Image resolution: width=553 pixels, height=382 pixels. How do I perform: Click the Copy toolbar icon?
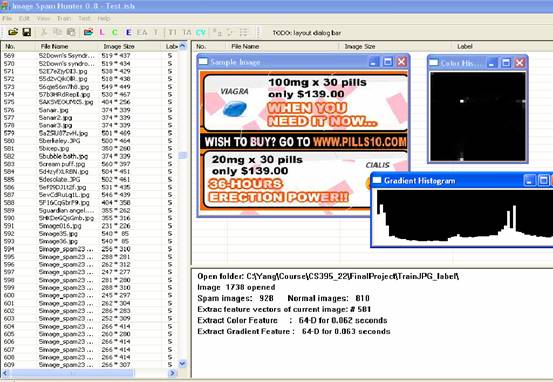pyautogui.click(x=57, y=32)
